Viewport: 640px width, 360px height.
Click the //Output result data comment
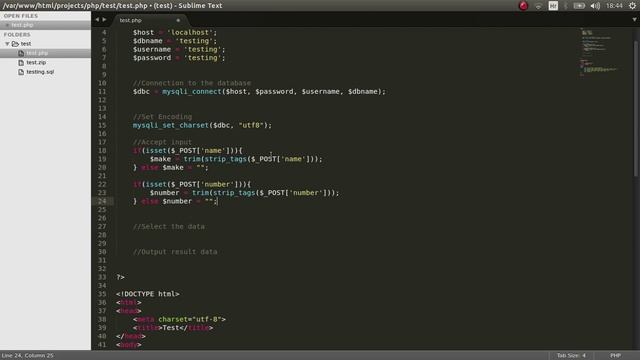pos(175,252)
